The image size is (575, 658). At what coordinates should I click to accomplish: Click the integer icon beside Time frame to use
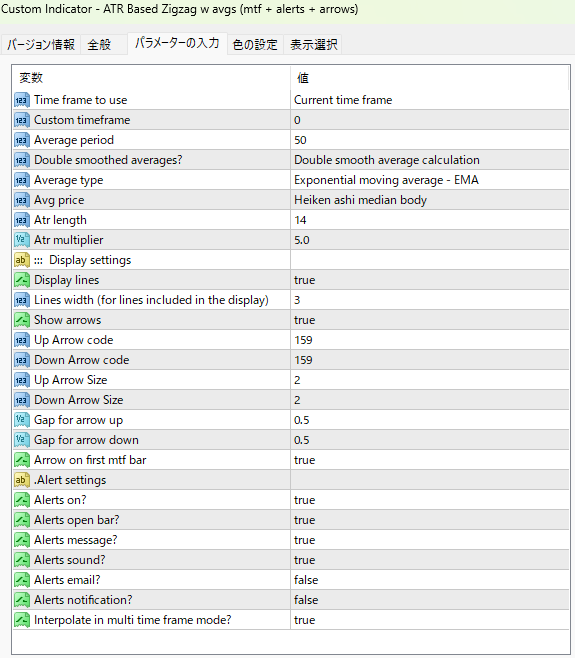click(x=22, y=100)
